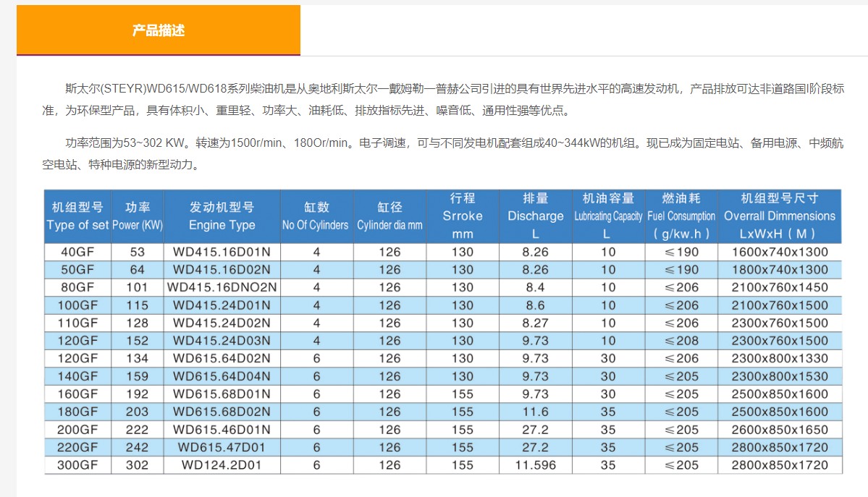
Task: Click the 11.596 discharge value cell
Action: [x=535, y=464]
